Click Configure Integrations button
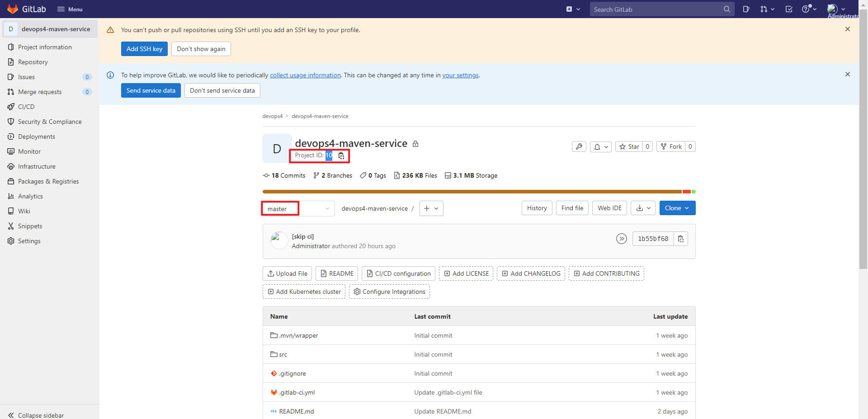The height and width of the screenshot is (419, 868). (x=389, y=292)
